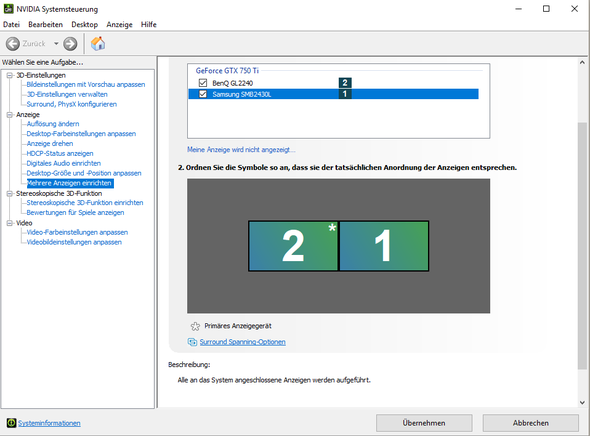Open the back history dropdown arrow
The height and width of the screenshot is (436, 590).
(x=56, y=44)
